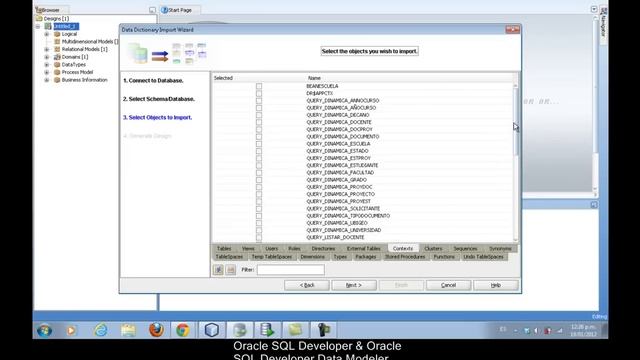Click the Process Model folder icon
The width and height of the screenshot is (640, 360).
coord(57,72)
